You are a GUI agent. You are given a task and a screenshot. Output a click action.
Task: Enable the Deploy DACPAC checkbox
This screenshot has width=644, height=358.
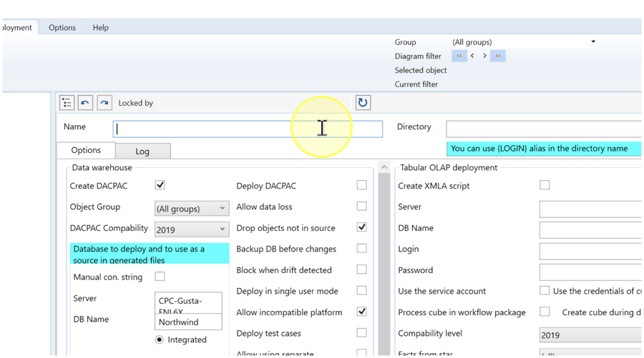[x=361, y=185]
